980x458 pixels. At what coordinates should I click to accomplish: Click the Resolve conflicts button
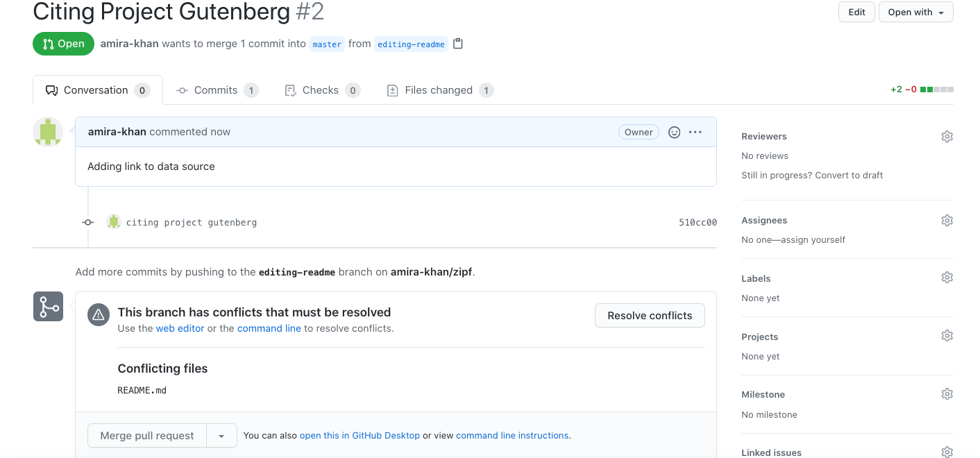click(650, 316)
